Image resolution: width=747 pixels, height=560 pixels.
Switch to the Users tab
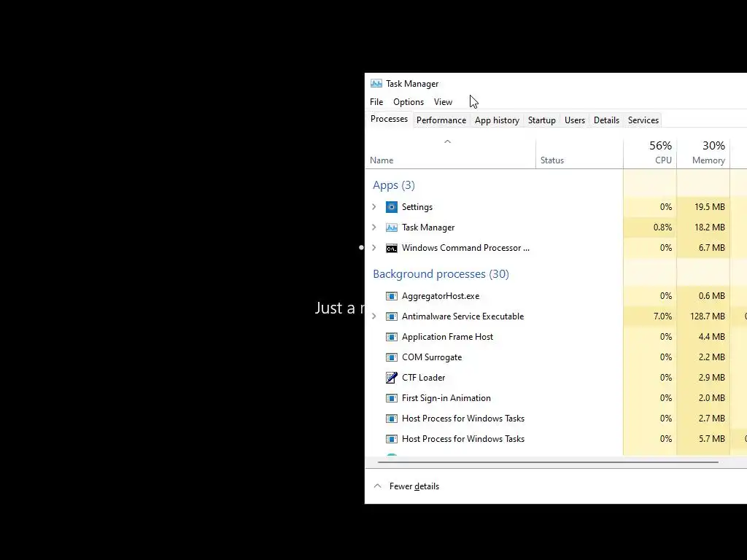(x=575, y=120)
